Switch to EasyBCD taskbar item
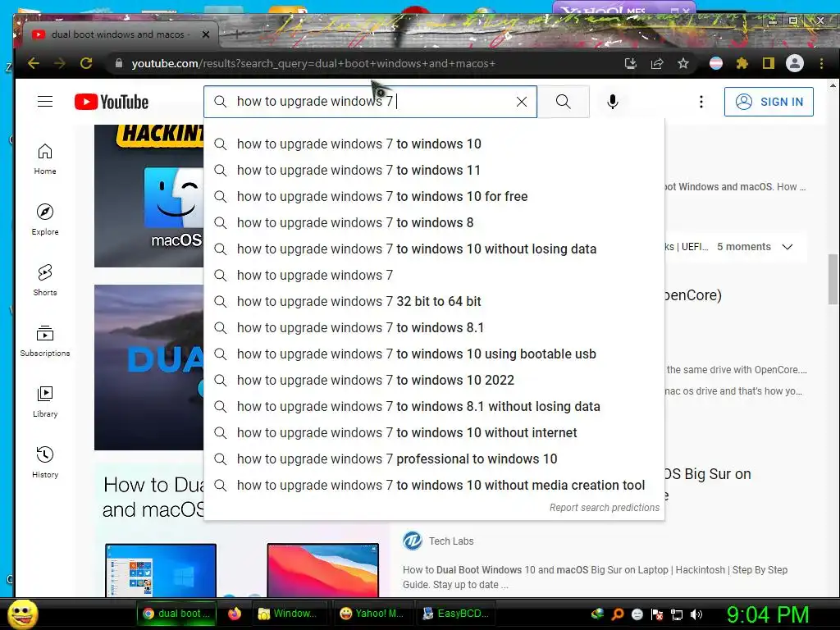The width and height of the screenshot is (840, 630). (x=456, y=614)
